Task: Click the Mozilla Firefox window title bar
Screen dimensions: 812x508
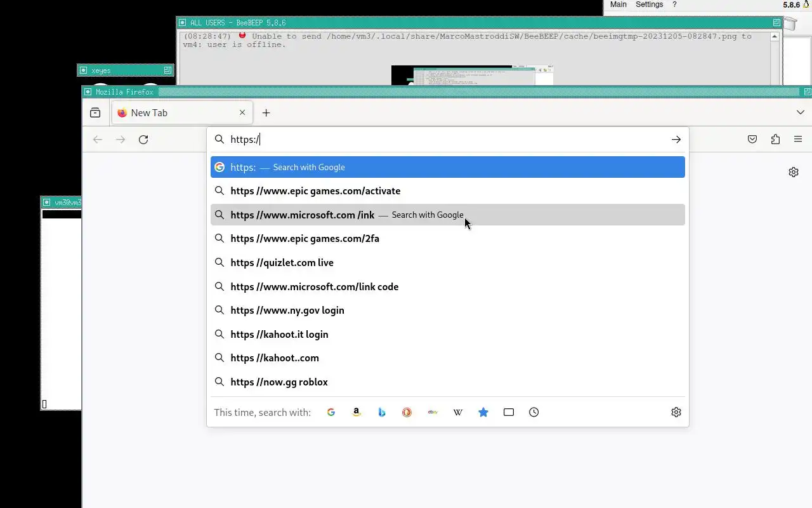Action: pos(447,92)
